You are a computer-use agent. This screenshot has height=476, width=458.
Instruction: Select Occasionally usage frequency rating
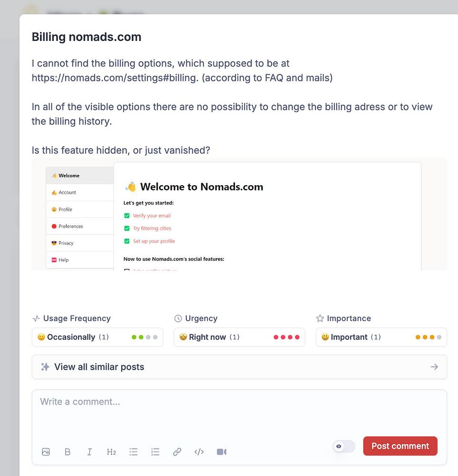coord(71,337)
